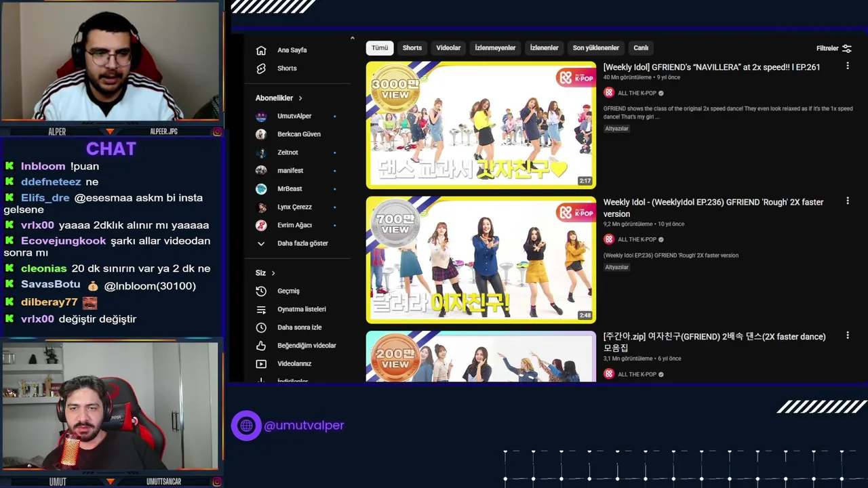
Task: Click UmutvAlper subscription name
Action: coord(294,116)
